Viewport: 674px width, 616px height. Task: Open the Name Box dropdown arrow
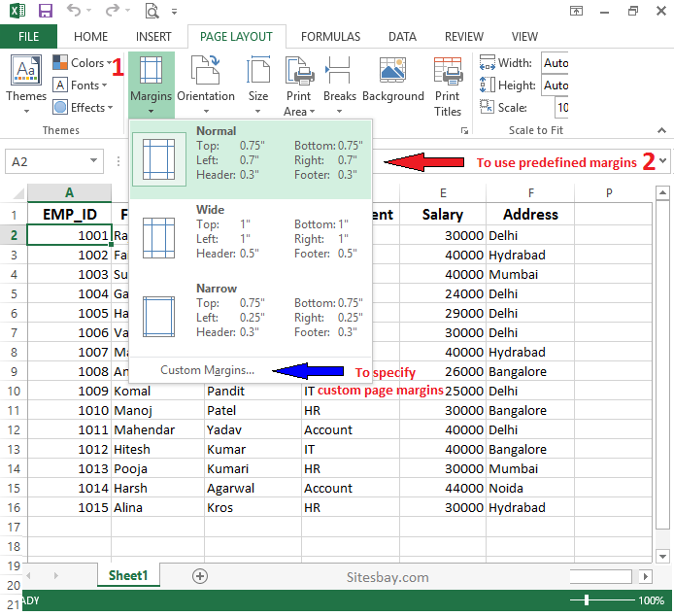[93, 161]
